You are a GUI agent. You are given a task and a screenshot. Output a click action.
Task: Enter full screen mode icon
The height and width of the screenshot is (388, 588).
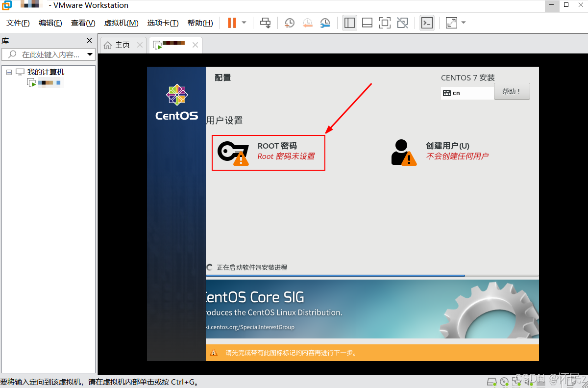[385, 23]
